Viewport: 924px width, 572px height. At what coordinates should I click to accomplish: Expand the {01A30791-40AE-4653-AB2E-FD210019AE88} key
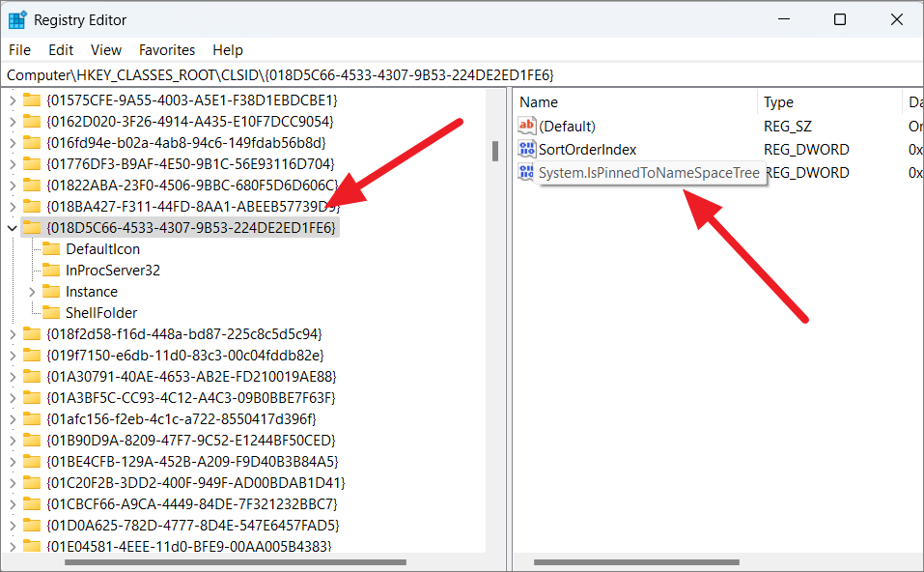coord(13,376)
